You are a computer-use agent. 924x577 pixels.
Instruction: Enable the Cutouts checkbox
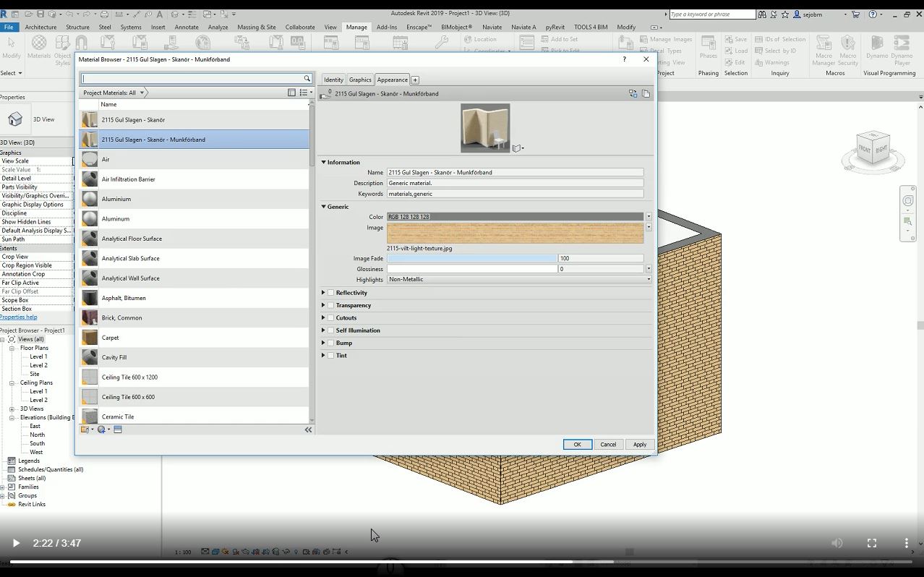[x=330, y=317]
